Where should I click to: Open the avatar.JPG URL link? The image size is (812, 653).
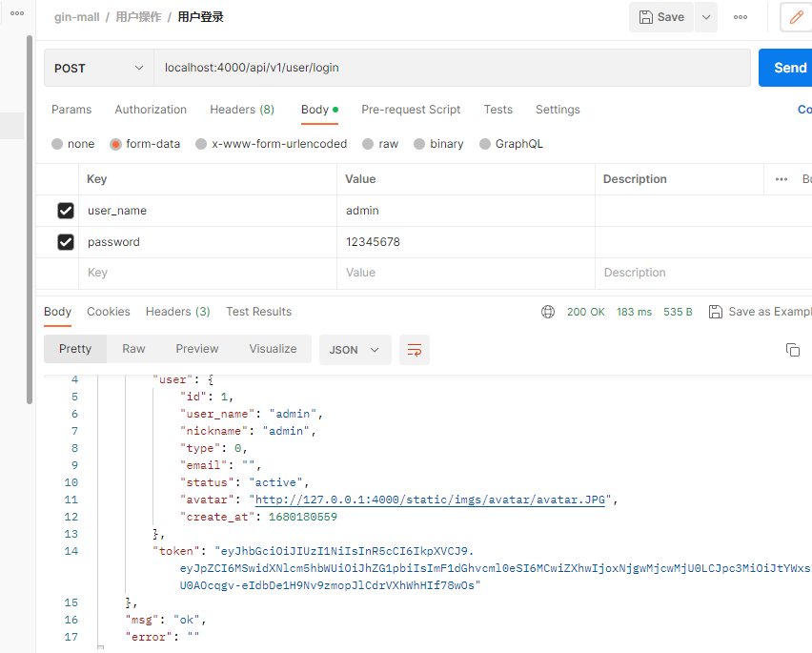click(x=430, y=500)
